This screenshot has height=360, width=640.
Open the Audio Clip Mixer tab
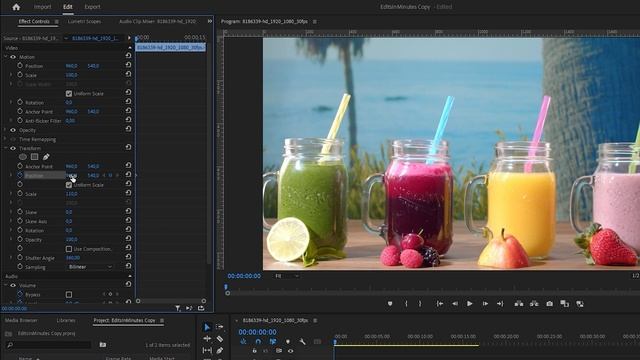(158, 21)
